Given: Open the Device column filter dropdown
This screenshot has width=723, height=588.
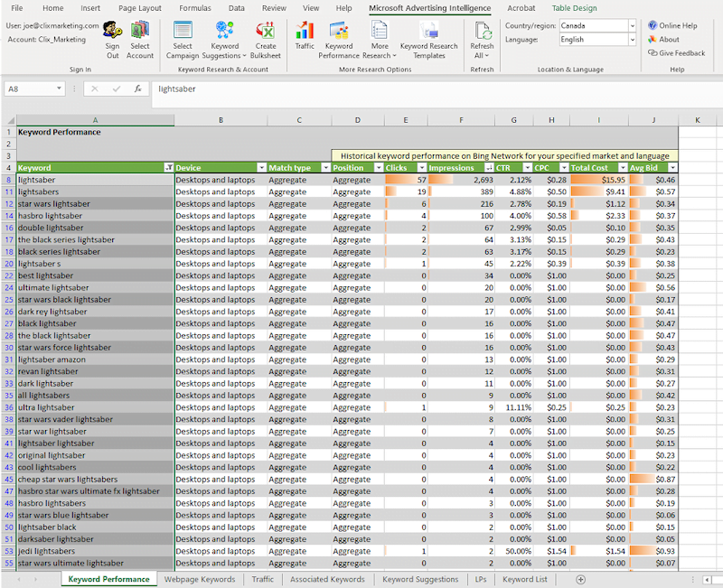Looking at the screenshot, I should coord(262,168).
